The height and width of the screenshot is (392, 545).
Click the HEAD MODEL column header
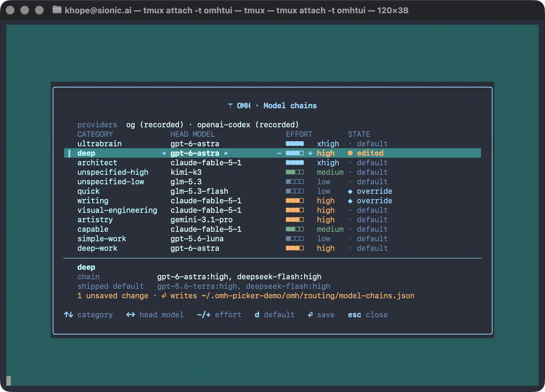click(193, 134)
